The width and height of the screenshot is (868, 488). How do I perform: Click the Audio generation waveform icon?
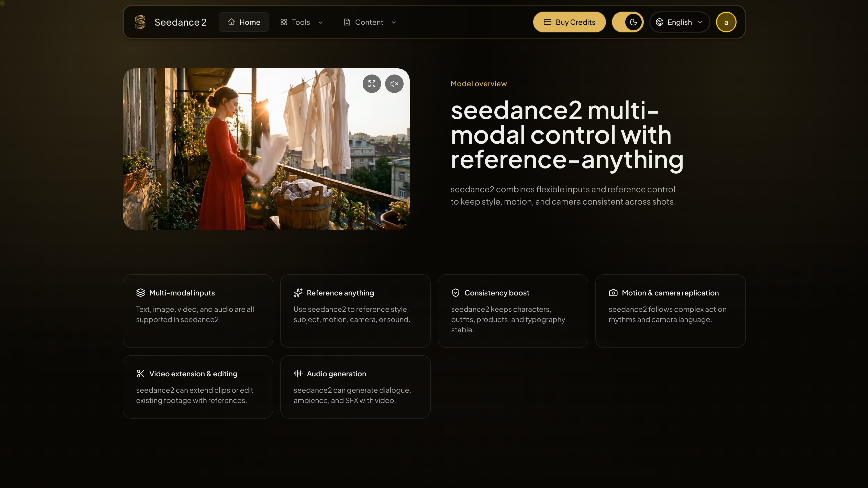(298, 373)
